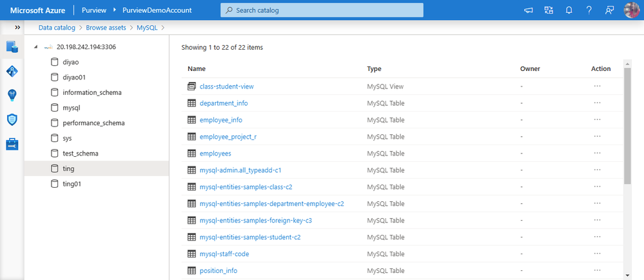Open action menu for employee_info
644x280 pixels.
click(597, 120)
